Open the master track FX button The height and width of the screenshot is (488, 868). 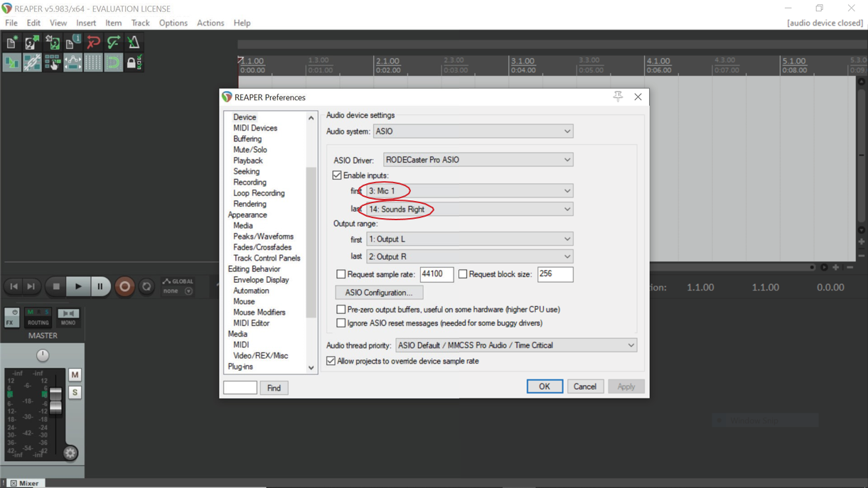coord(11,317)
